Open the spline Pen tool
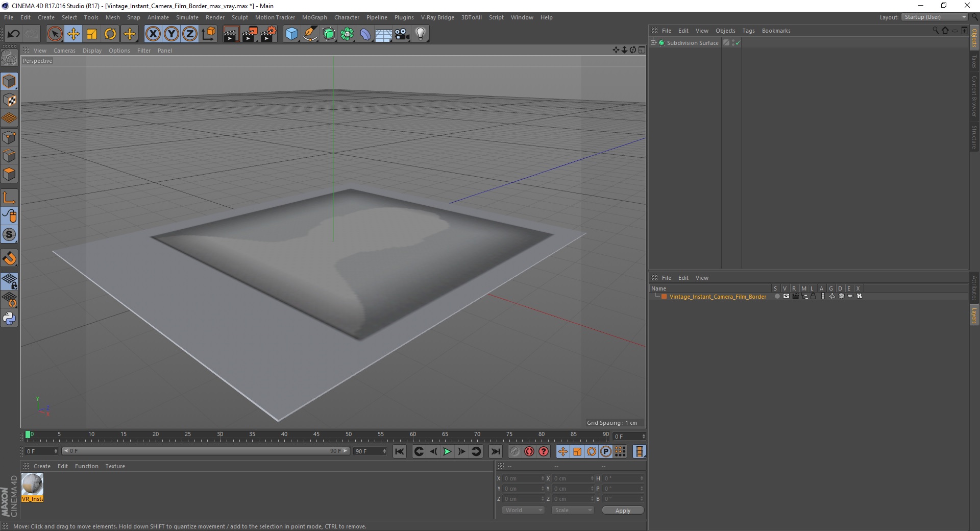Screen dimensions: 980x531 (x=310, y=34)
